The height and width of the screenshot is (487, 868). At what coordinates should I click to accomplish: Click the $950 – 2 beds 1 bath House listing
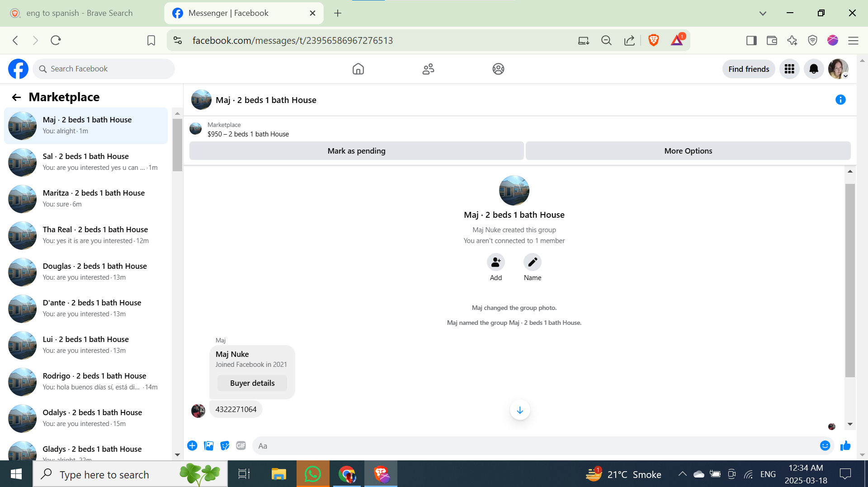[248, 134]
